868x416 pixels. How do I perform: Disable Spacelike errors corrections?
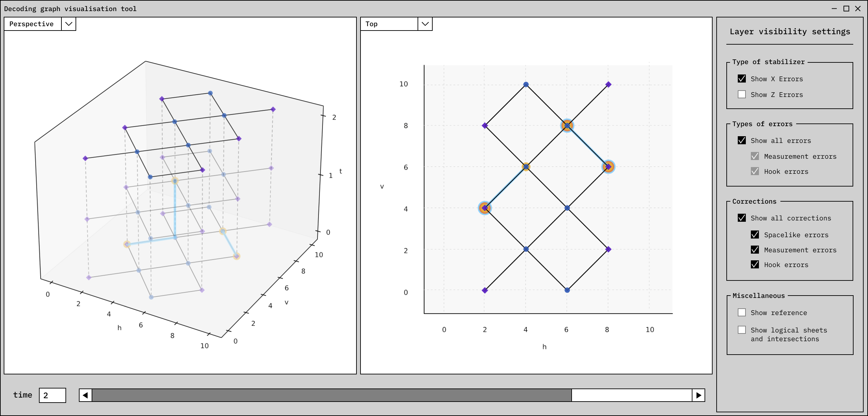[755, 235]
